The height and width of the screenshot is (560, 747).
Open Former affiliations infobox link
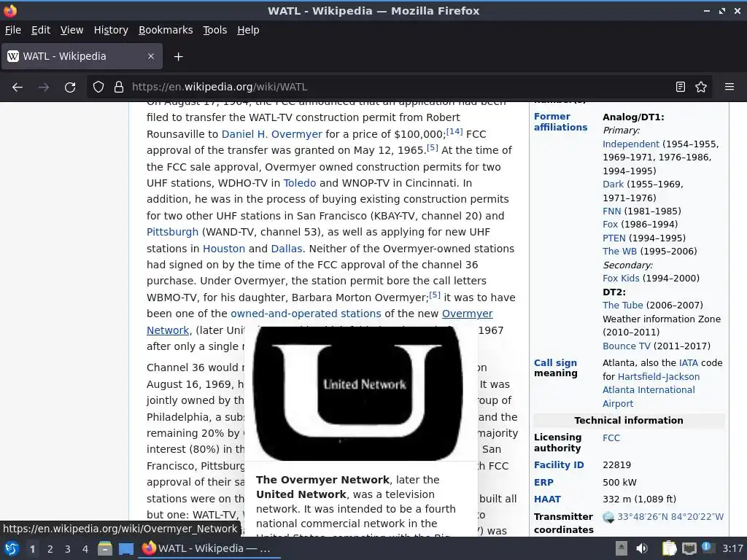click(560, 122)
